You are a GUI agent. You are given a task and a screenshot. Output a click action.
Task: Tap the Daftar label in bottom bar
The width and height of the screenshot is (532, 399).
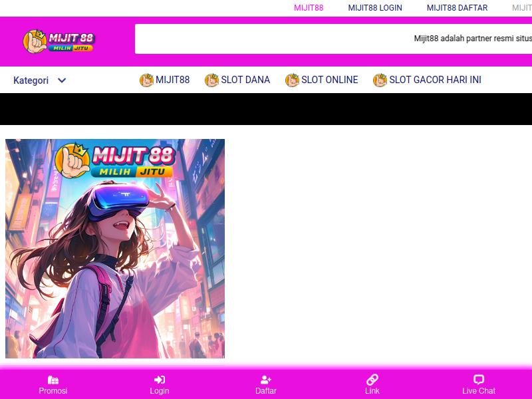pos(266,391)
